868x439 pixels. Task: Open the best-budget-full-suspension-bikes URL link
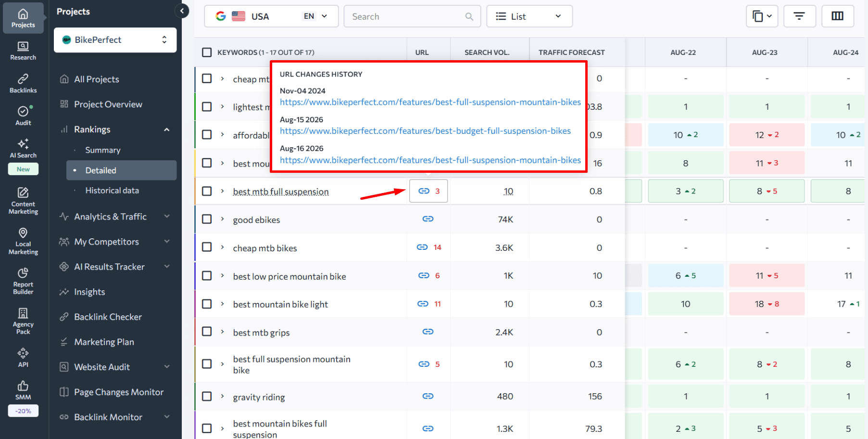tap(426, 131)
